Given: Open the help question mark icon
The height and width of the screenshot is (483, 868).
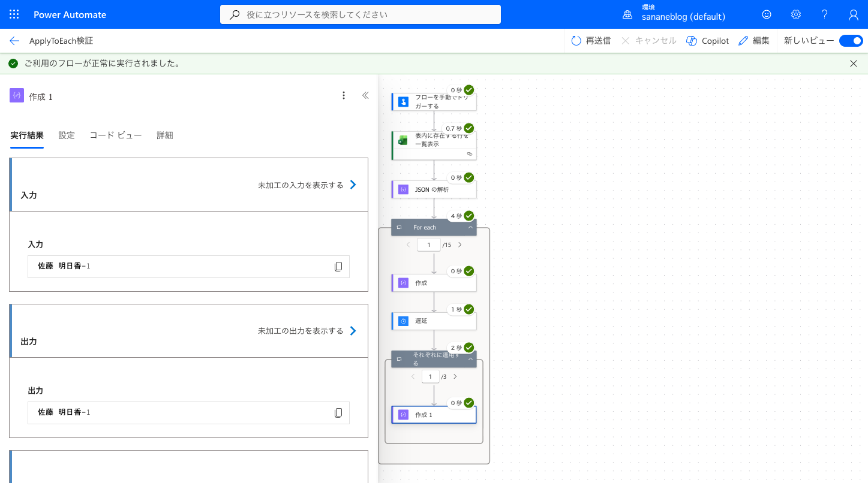Looking at the screenshot, I should 825,14.
